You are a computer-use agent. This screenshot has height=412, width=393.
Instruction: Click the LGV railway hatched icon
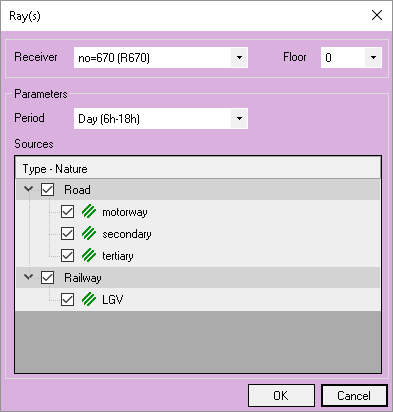click(89, 299)
